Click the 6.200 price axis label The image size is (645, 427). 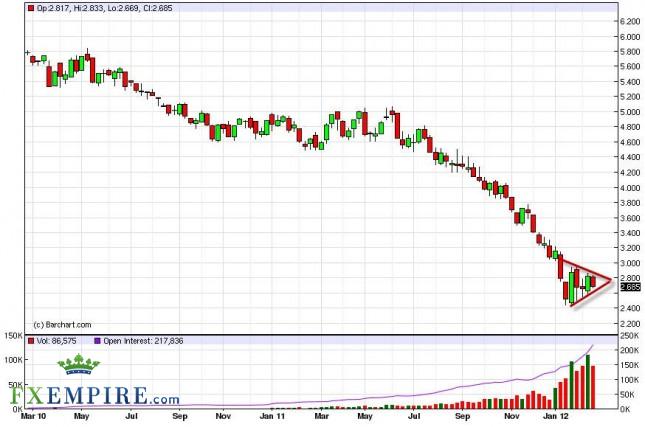pos(630,21)
